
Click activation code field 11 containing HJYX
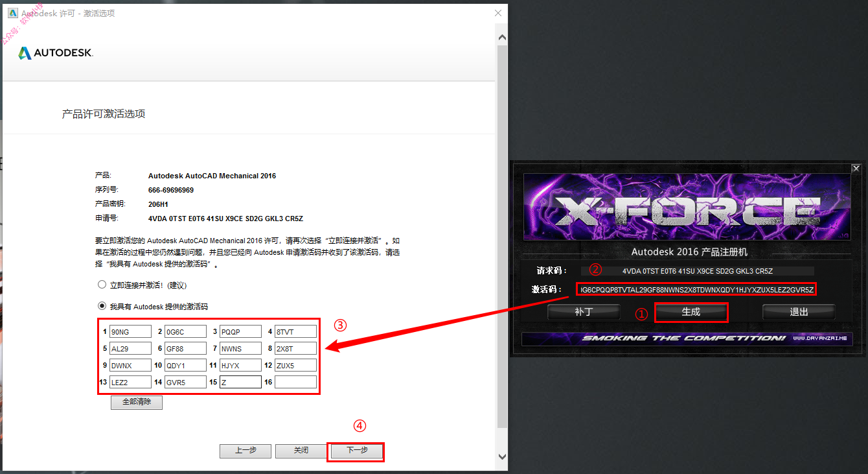click(240, 365)
